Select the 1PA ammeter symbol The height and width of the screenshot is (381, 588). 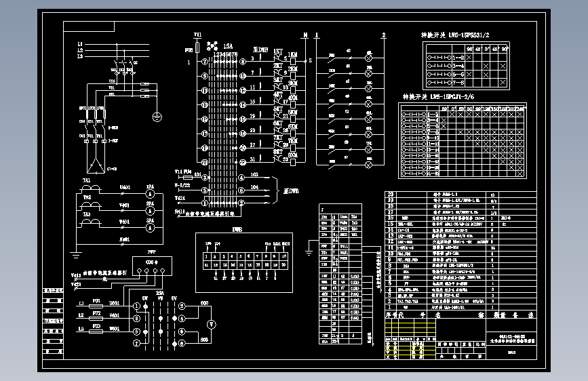150,194
